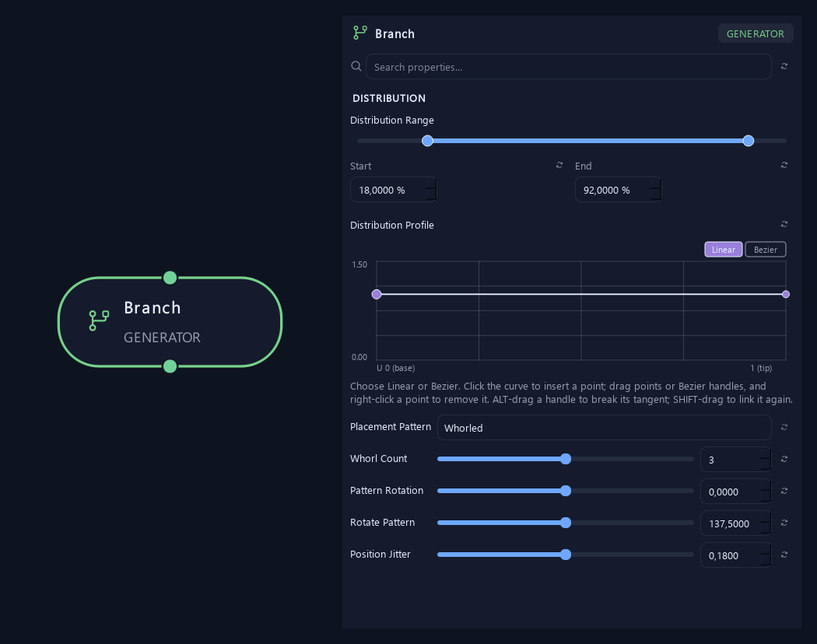Reset the Pattern Rotation value
The height and width of the screenshot is (644, 817).
pos(784,491)
